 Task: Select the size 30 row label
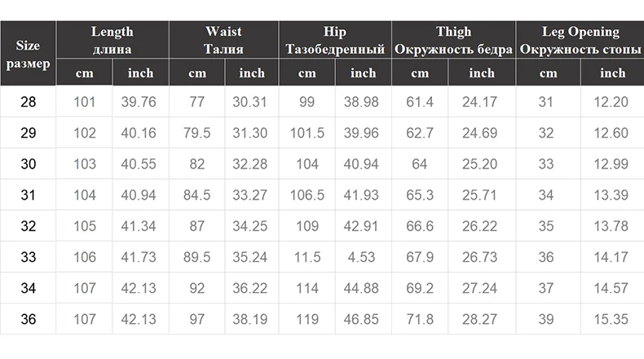(29, 164)
